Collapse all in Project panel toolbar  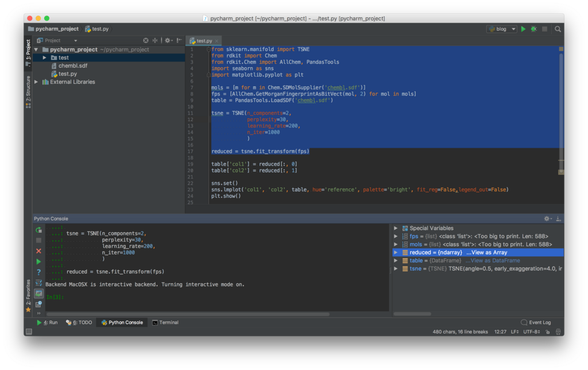click(x=155, y=40)
